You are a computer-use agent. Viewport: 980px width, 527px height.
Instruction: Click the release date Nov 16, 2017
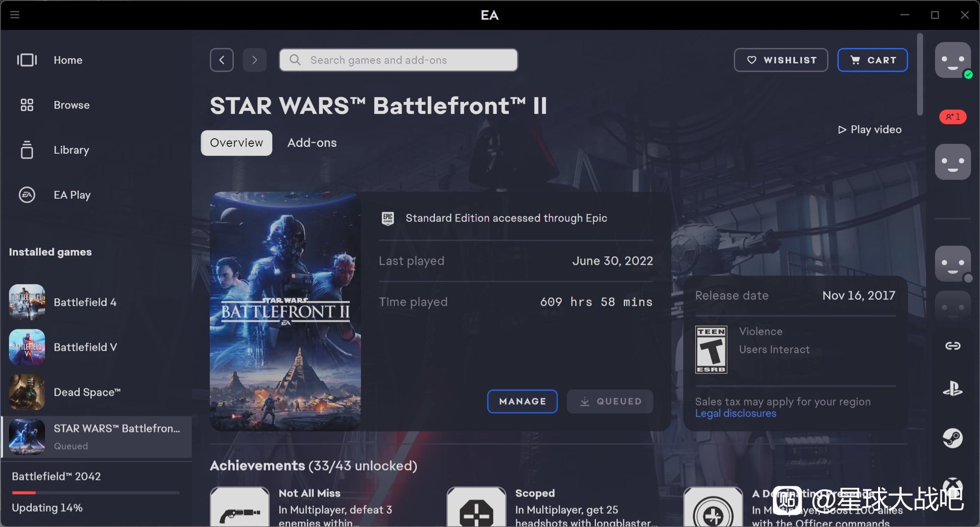[858, 295]
